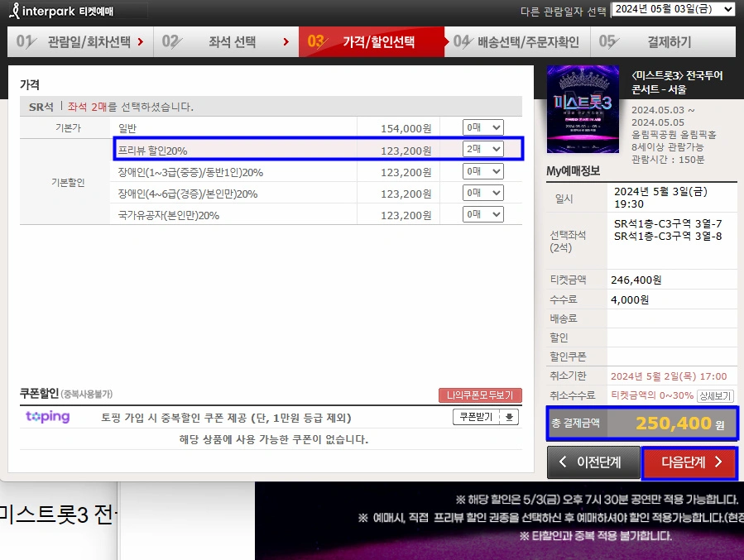
Task: Click the date 2024년 5월 3일(금) 19:30
Action: pyautogui.click(x=660, y=198)
